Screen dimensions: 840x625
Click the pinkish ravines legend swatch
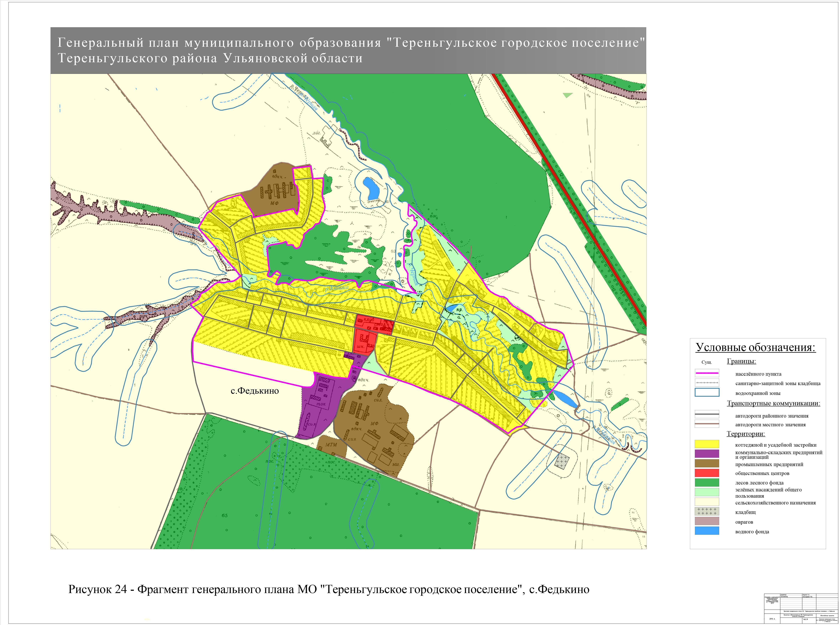click(707, 521)
